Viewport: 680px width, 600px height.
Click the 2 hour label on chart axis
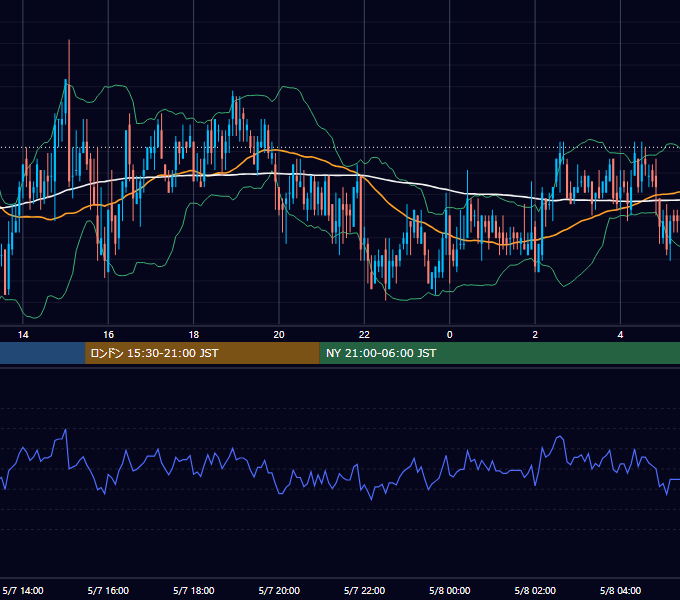coord(535,335)
